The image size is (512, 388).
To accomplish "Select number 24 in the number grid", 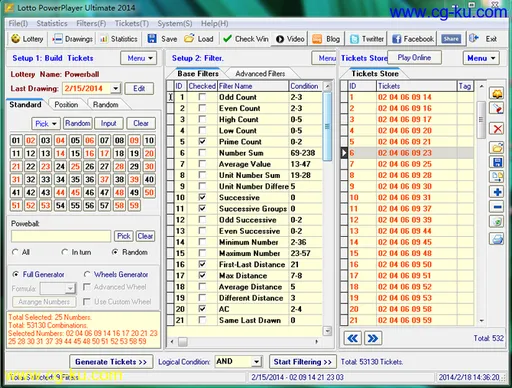I will [60, 166].
